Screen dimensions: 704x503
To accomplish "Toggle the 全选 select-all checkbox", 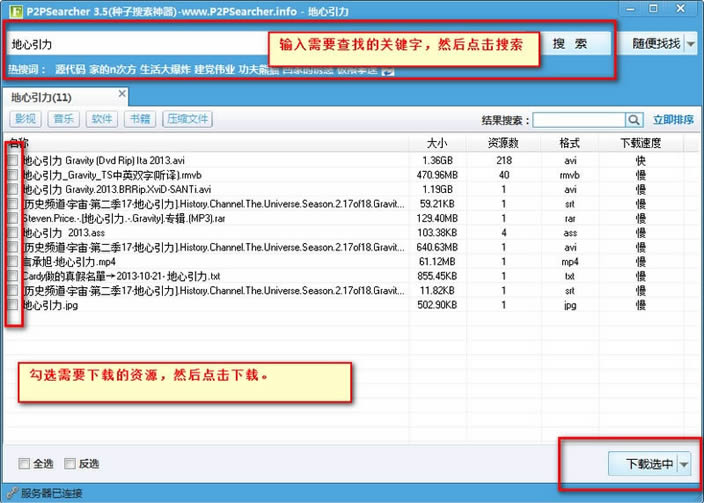I will (24, 464).
